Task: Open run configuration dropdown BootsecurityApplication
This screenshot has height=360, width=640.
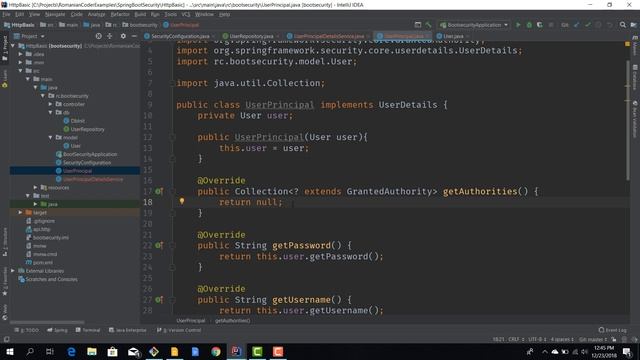Action: coord(474,25)
